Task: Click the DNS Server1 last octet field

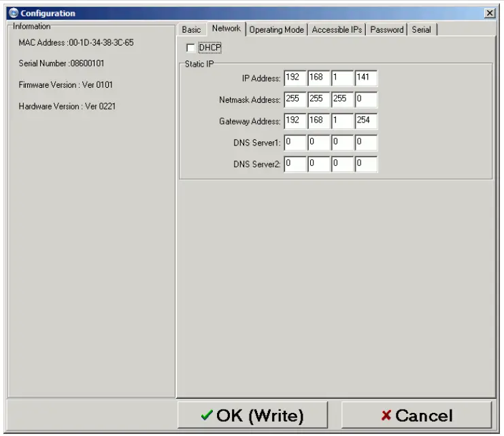Action: [366, 143]
